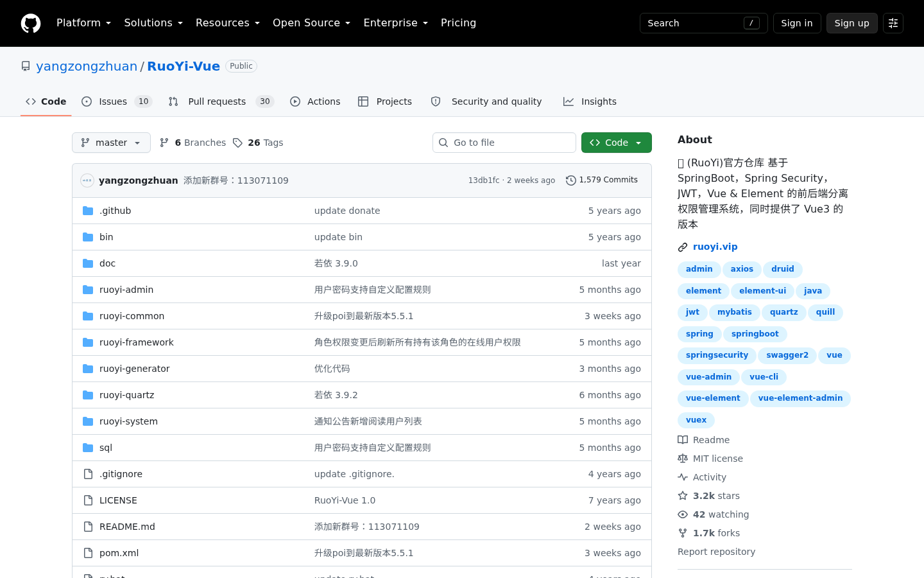Click the repository icon beside yangzongzhuan

pos(26,66)
